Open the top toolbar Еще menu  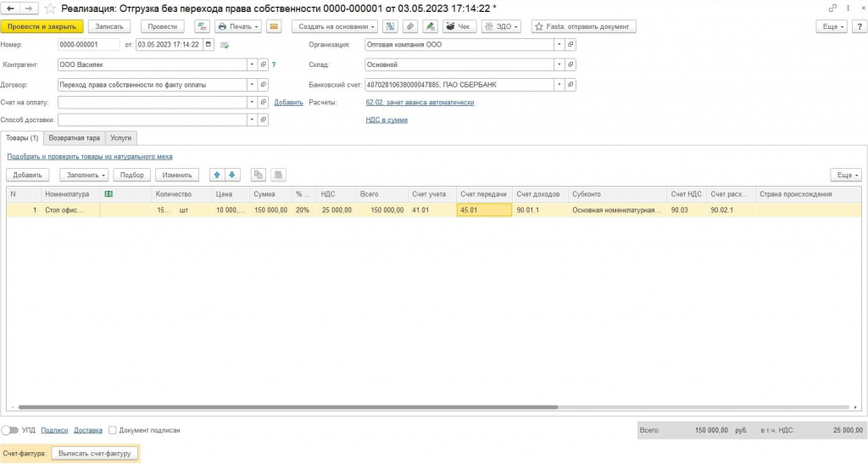click(x=832, y=26)
